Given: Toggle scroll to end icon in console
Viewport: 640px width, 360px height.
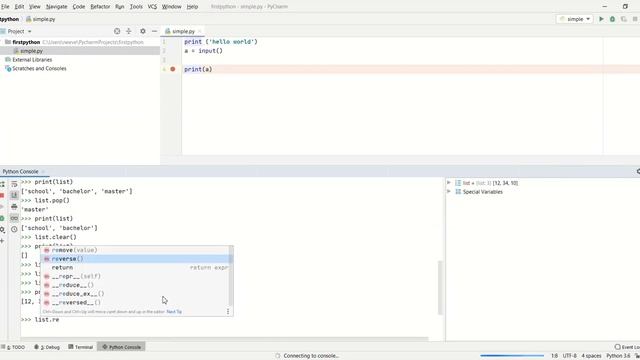Looking at the screenshot, I should click(14, 196).
